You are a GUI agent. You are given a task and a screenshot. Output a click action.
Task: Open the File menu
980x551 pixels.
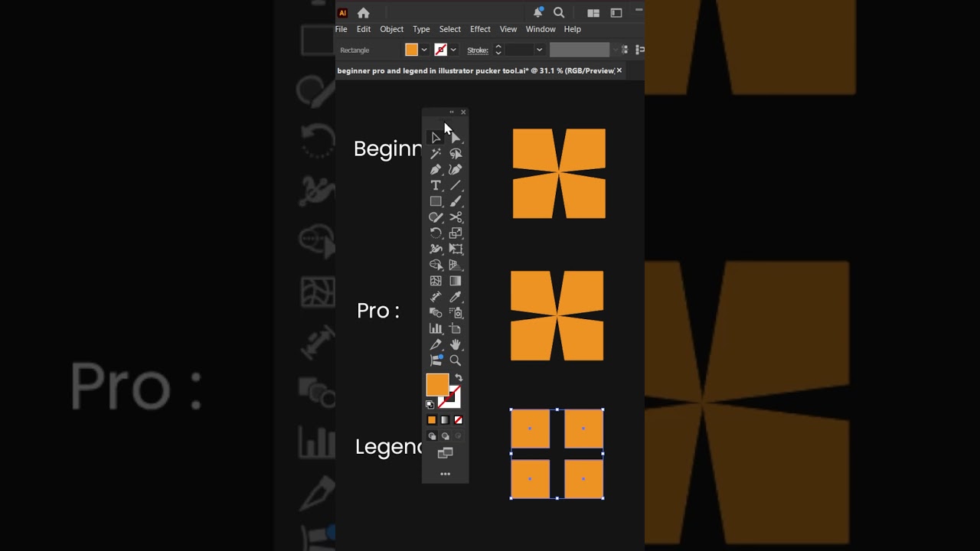pos(341,29)
